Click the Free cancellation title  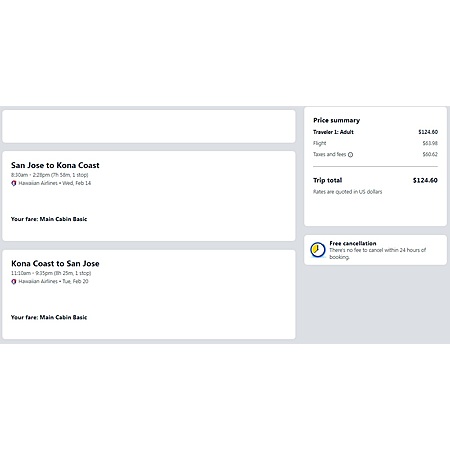(353, 243)
